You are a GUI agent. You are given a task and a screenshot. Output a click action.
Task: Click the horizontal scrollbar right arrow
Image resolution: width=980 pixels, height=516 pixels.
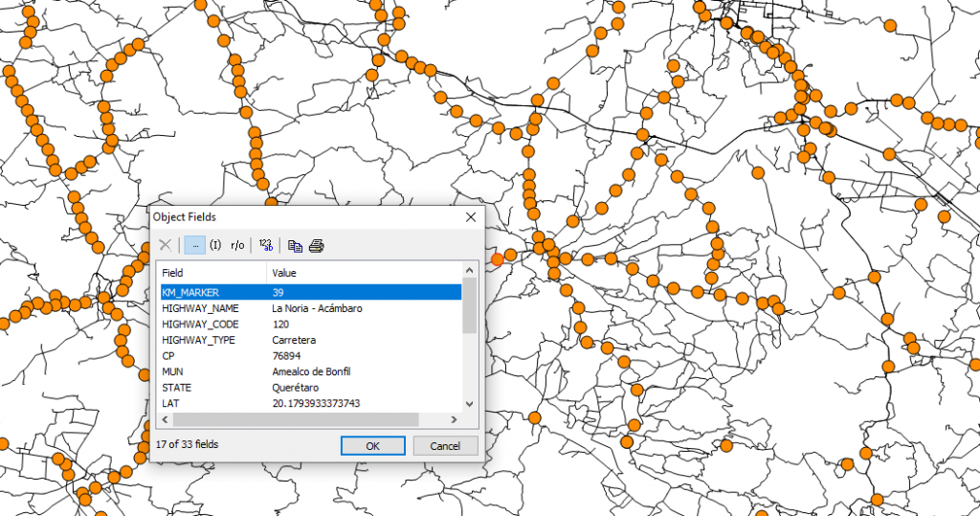(x=455, y=419)
